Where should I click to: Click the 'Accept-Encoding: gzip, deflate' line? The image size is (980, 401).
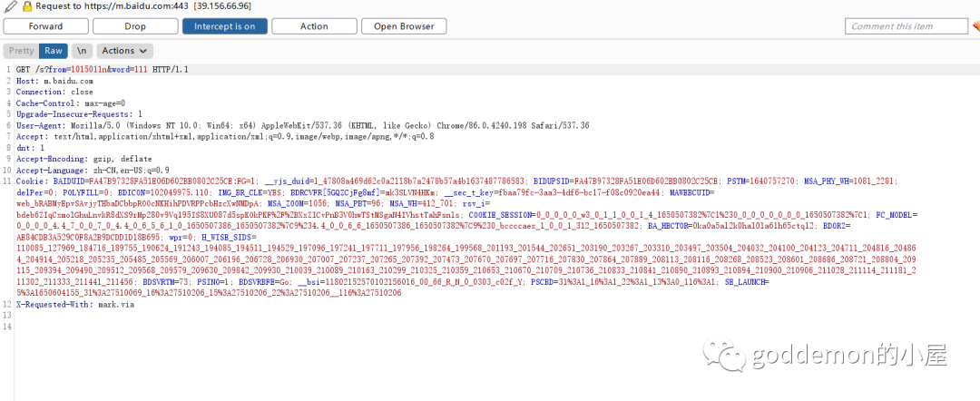tap(83, 160)
